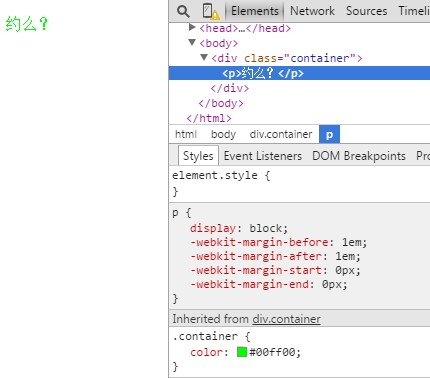430x378 pixels.
Task: Click the display: block declaration
Action: (x=239, y=228)
